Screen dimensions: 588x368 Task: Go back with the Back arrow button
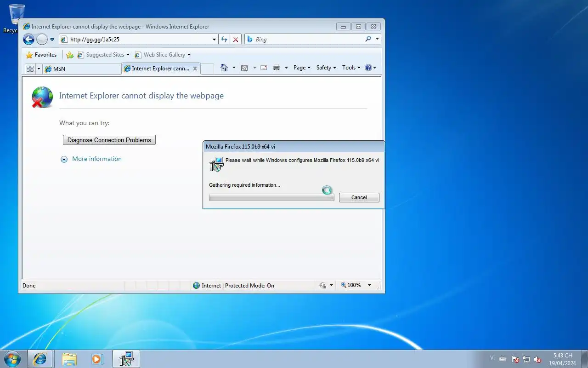point(28,40)
